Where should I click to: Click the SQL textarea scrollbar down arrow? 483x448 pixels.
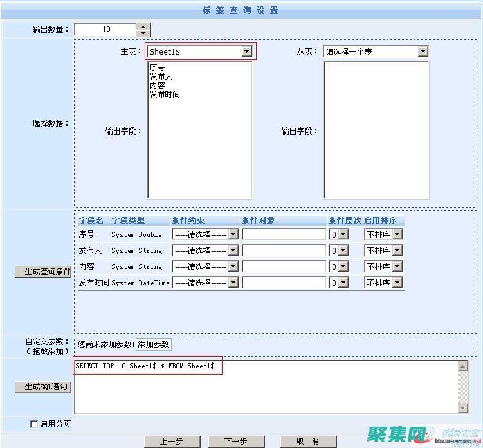pyautogui.click(x=463, y=407)
